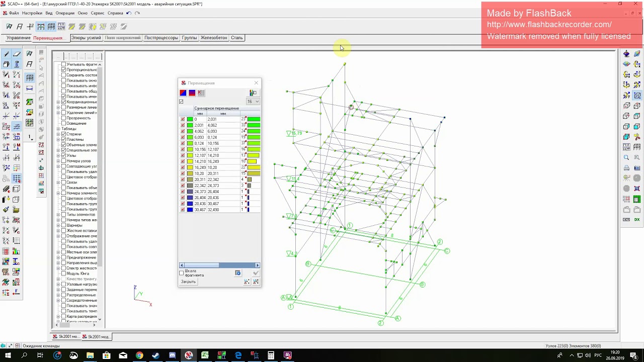Switch to the Сталь tab
Screen dimensions: 644x362
point(237,38)
